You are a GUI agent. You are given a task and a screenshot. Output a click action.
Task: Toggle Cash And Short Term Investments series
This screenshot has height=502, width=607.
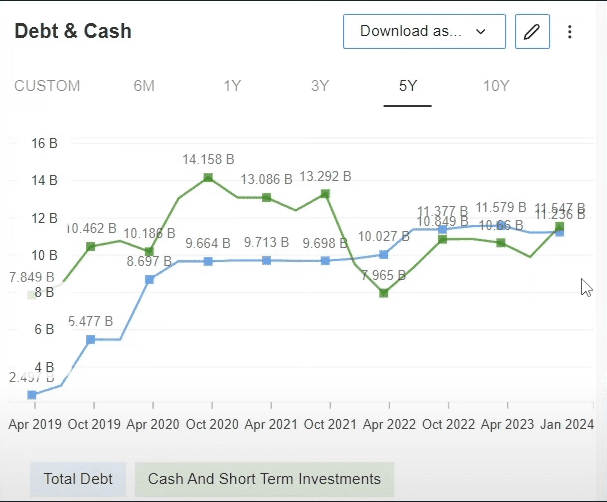[264, 479]
